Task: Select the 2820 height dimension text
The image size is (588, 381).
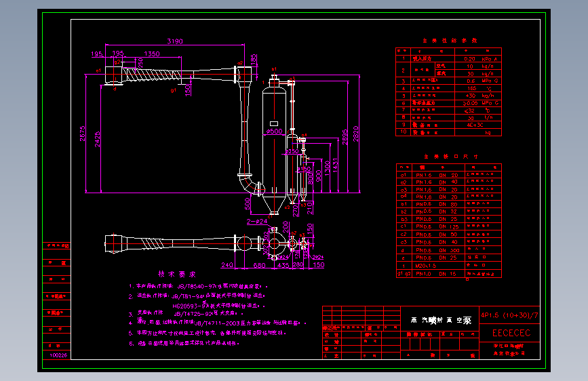Action: coord(355,134)
